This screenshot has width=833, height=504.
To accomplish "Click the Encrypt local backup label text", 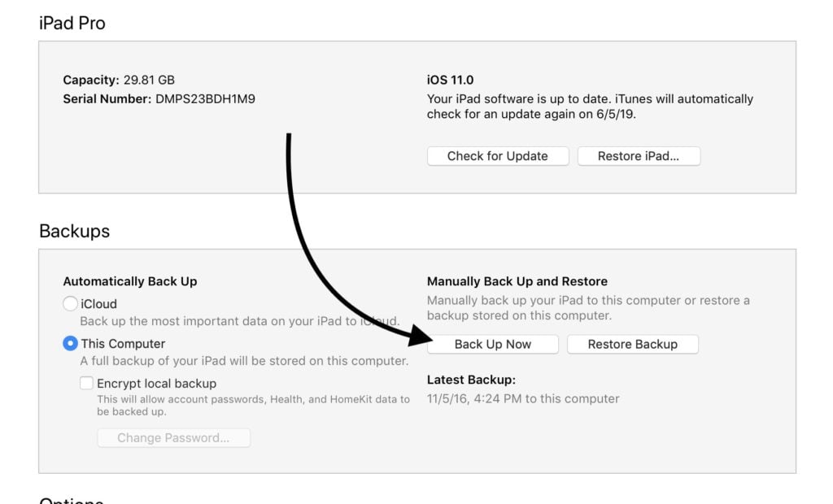I will [x=157, y=384].
